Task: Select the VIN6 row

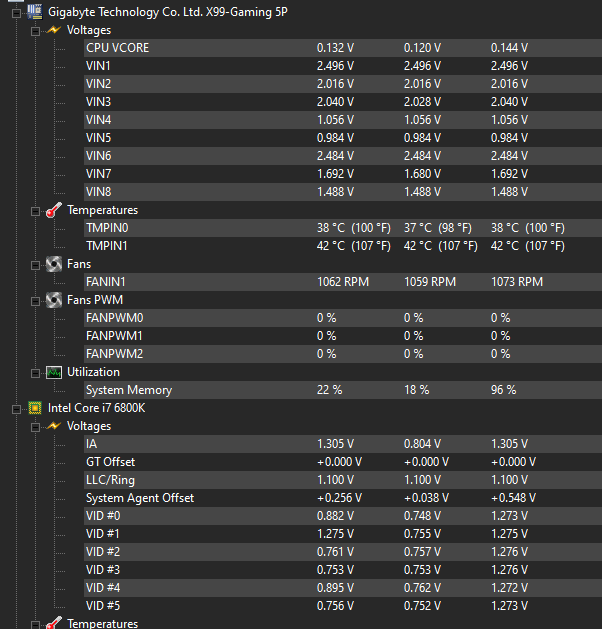Action: 343,156
